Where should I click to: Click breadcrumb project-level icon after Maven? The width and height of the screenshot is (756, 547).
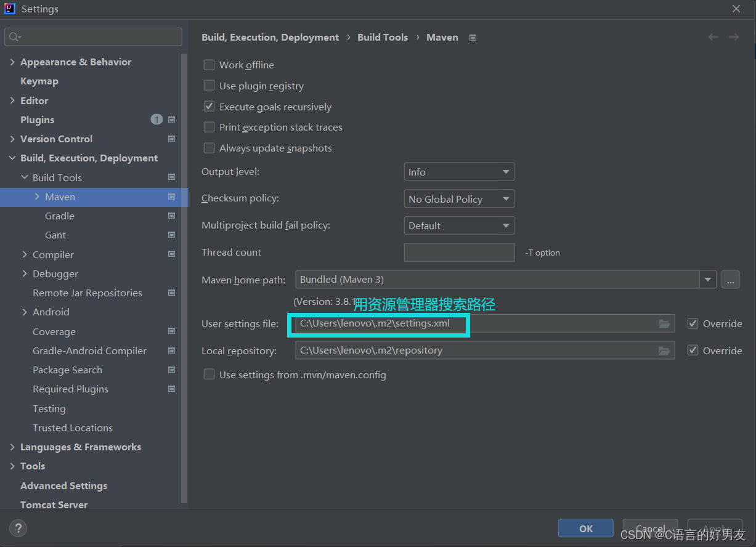(473, 38)
